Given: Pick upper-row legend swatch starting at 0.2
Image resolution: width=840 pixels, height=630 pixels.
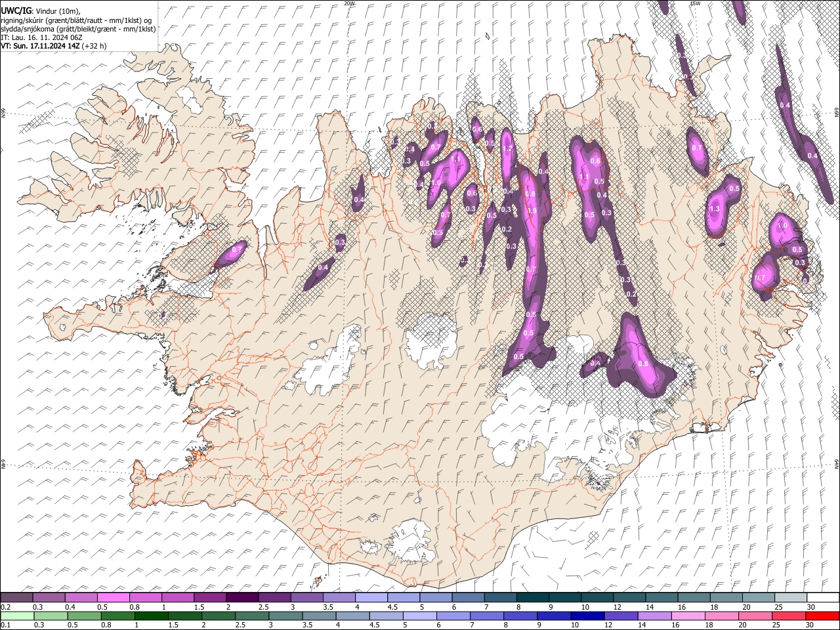Looking at the screenshot, I should [16, 598].
